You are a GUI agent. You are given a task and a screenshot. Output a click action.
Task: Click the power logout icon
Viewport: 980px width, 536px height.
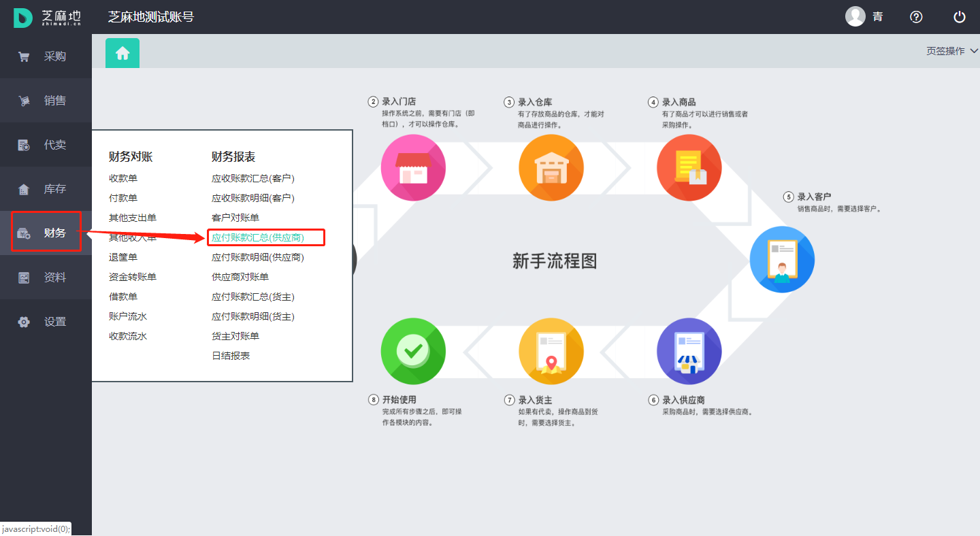coord(960,17)
